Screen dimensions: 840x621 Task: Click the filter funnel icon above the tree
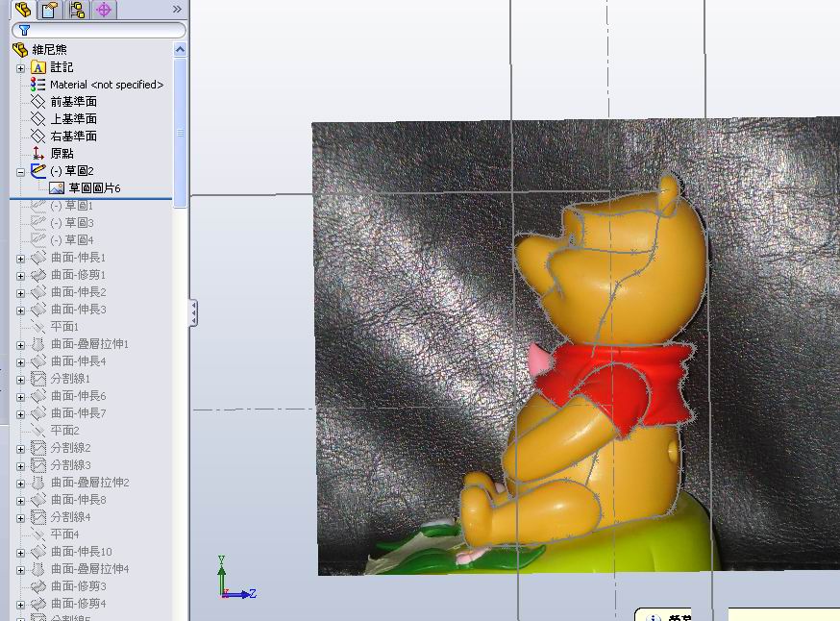24,30
